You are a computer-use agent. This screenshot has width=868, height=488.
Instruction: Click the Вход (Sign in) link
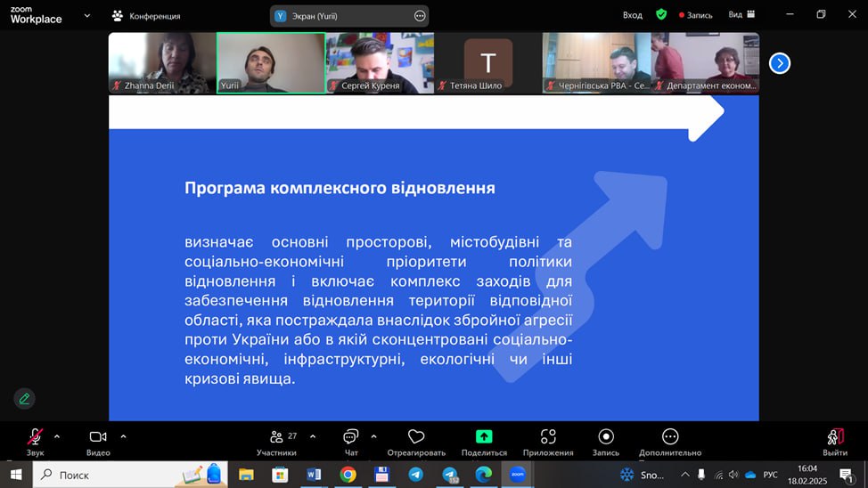632,15
